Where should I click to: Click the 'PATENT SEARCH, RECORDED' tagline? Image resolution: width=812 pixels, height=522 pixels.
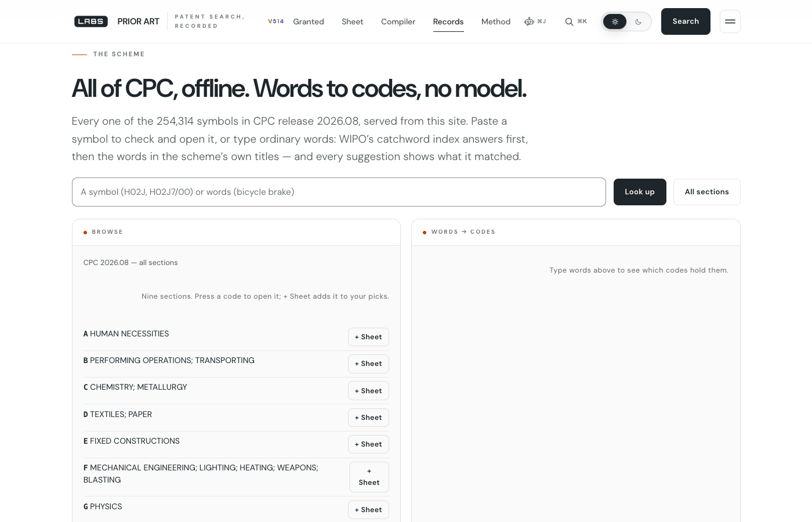(x=210, y=21)
